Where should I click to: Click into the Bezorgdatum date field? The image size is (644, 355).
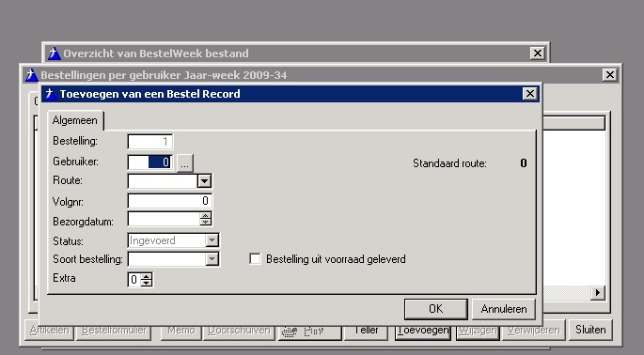[x=165, y=219]
